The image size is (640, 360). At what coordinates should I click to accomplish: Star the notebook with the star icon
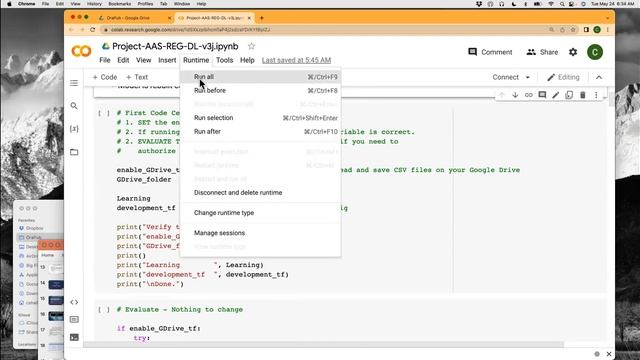[x=251, y=47]
